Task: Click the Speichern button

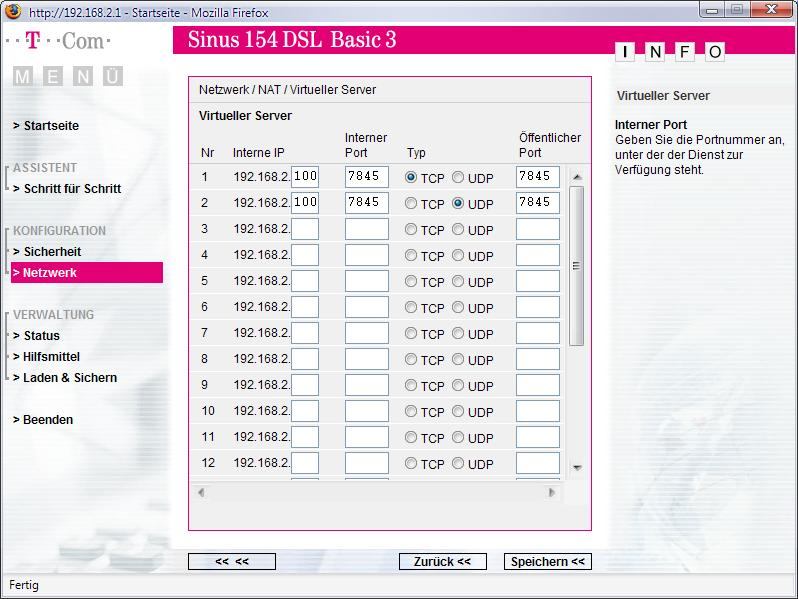Action: pyautogui.click(x=548, y=561)
